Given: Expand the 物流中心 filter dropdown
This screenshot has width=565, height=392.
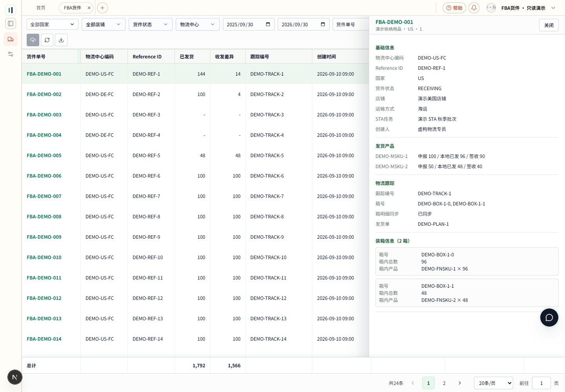Looking at the screenshot, I should 198,24.
